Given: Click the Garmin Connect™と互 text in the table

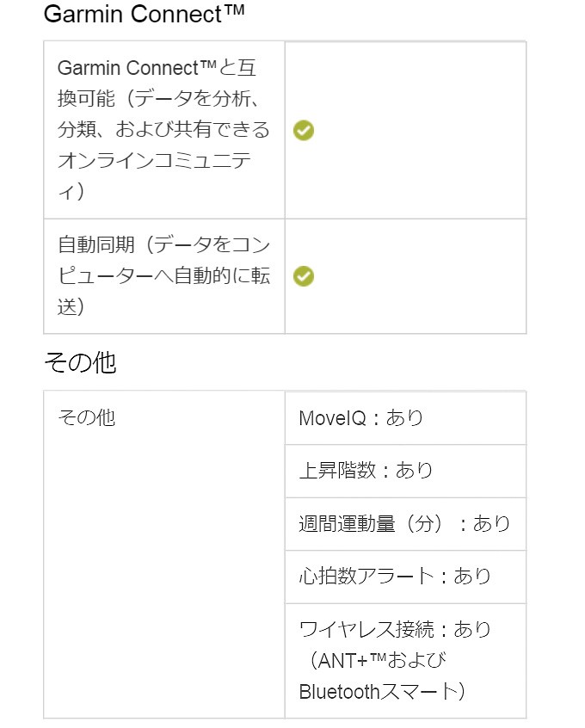Looking at the screenshot, I should click(157, 68).
